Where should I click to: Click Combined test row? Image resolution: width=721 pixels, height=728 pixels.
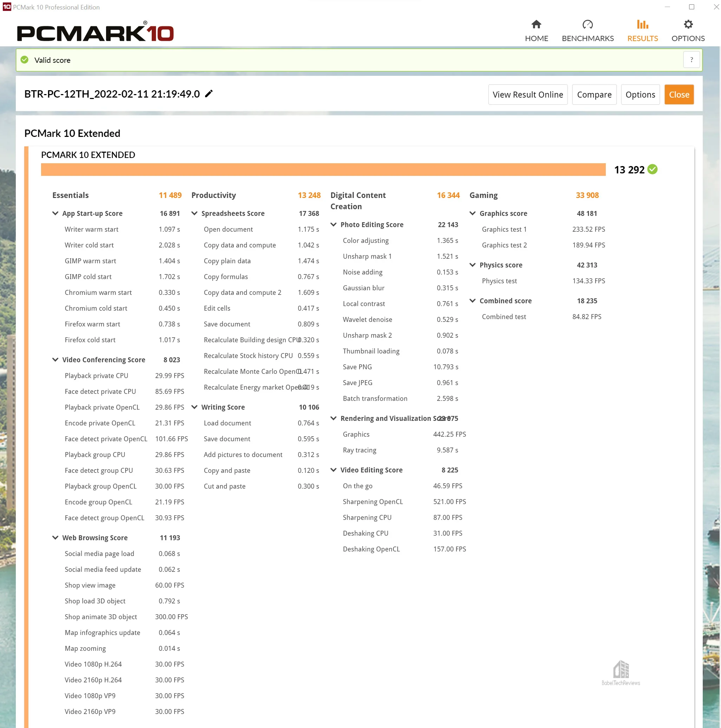542,317
